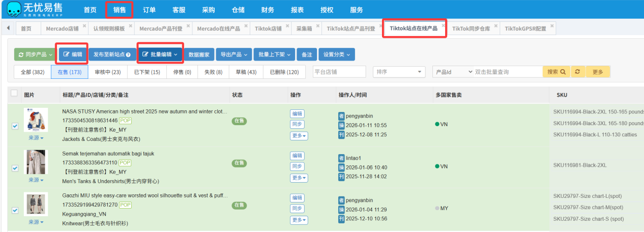Viewport: 644px width, 232px height.
Task: Click the help icon on 发布至新站点
Action: (x=128, y=54)
